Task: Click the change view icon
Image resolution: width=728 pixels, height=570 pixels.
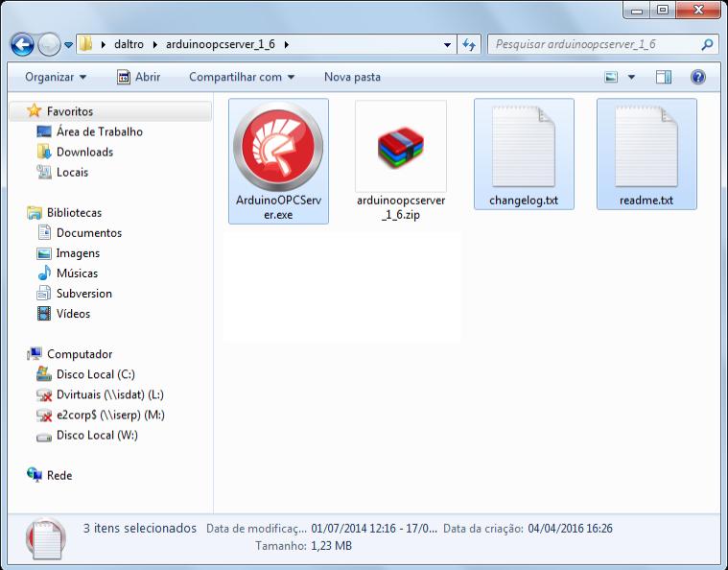Action: pyautogui.click(x=611, y=77)
